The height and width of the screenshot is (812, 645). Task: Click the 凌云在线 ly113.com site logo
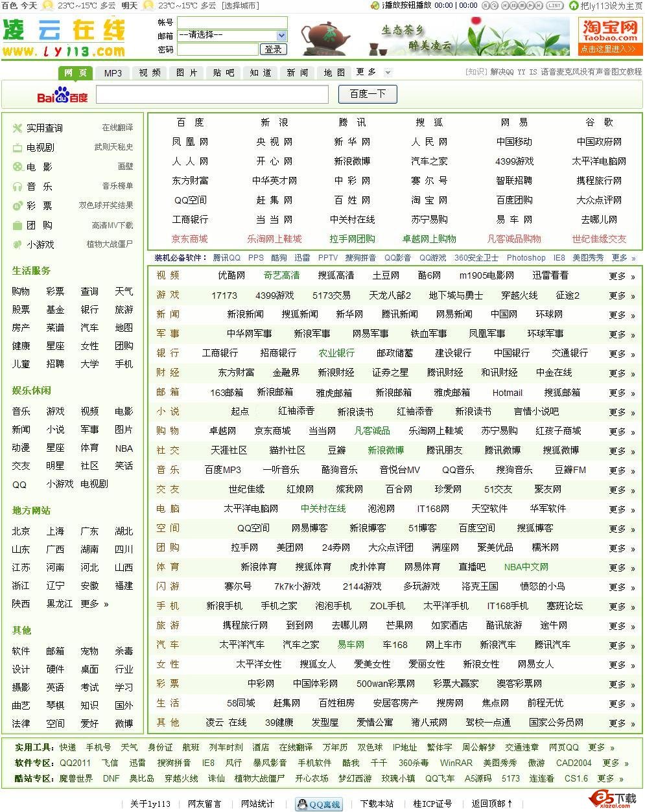64,39
